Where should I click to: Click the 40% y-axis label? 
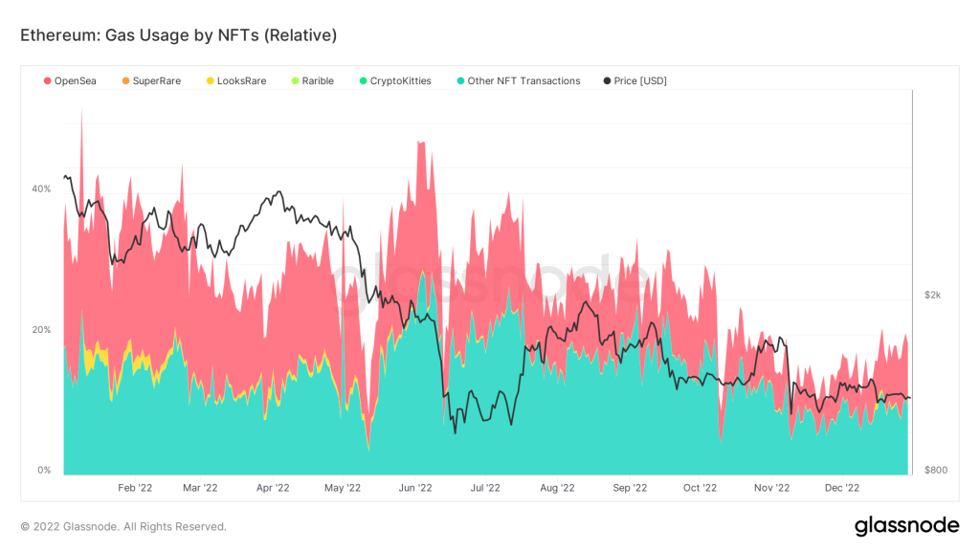pyautogui.click(x=41, y=189)
